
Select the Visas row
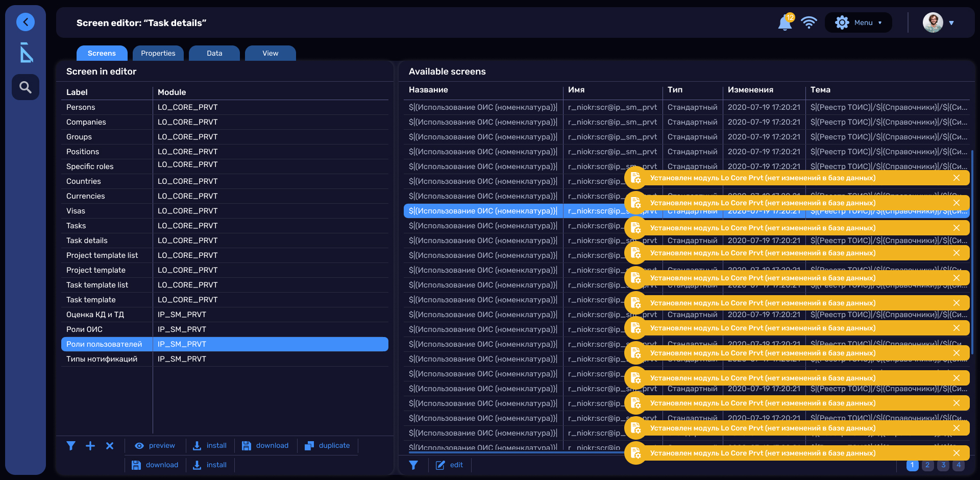[225, 211]
